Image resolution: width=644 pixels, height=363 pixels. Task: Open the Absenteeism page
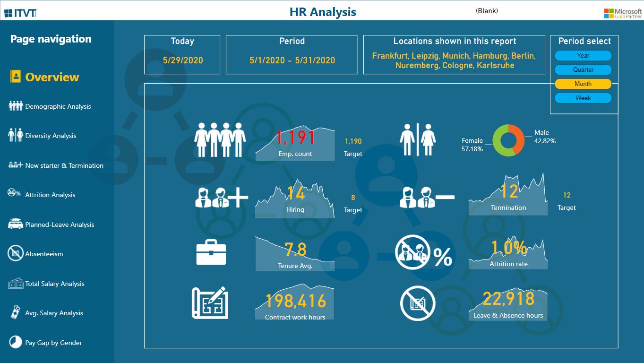[x=44, y=254]
